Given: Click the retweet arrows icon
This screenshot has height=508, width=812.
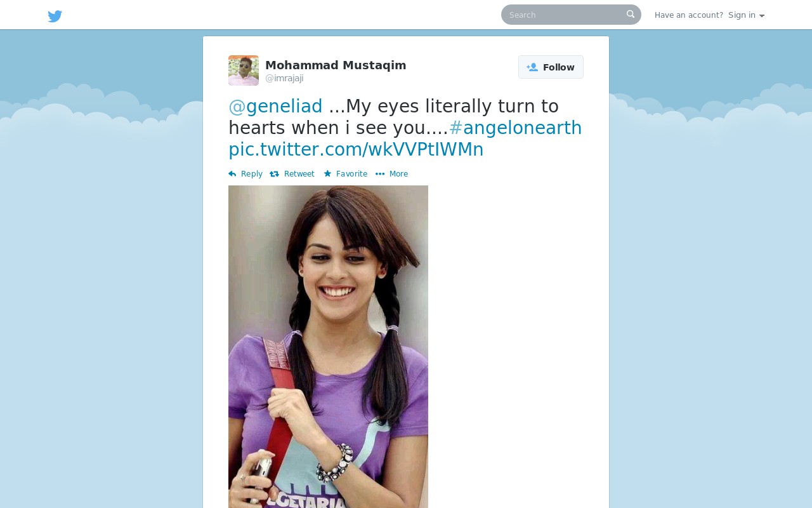Looking at the screenshot, I should pos(275,174).
